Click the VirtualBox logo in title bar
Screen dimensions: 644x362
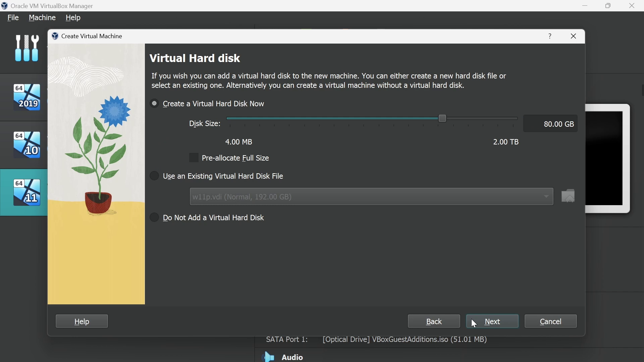point(5,6)
